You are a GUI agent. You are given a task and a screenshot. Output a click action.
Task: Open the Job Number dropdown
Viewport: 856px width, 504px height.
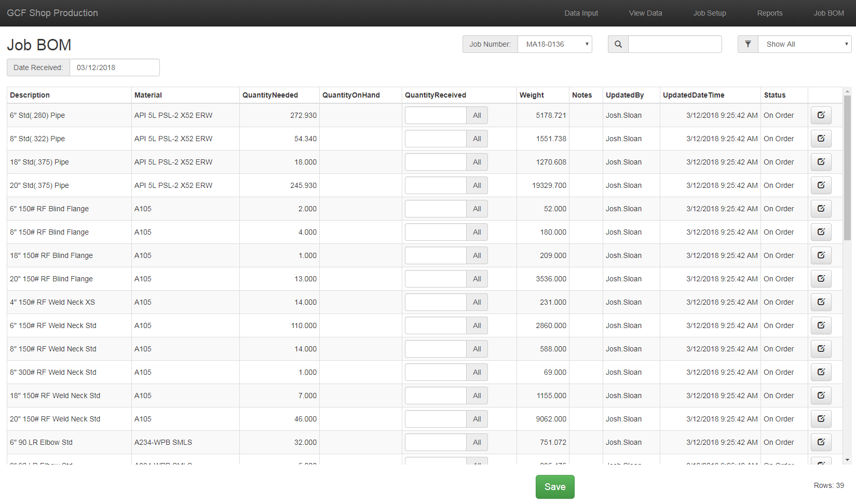tap(554, 44)
